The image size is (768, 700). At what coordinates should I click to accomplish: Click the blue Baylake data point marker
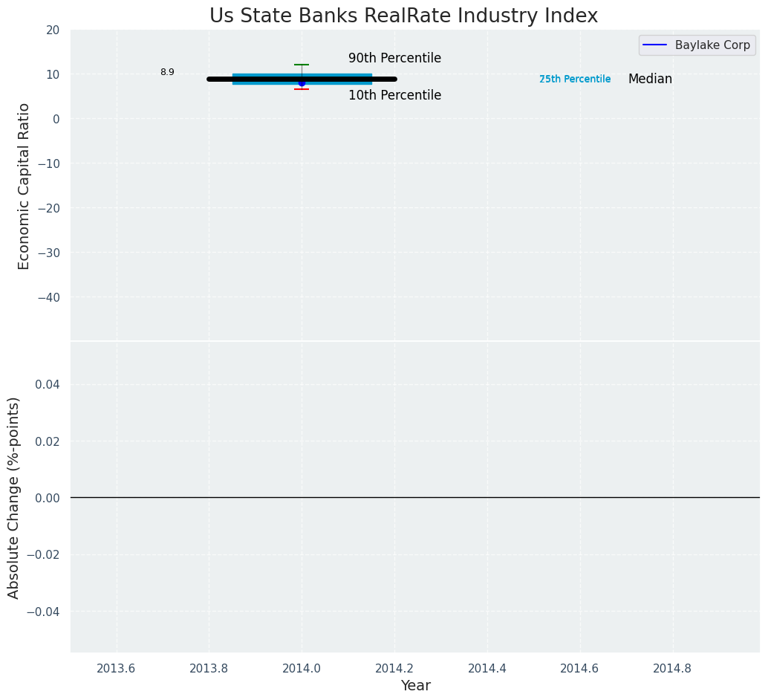302,83
